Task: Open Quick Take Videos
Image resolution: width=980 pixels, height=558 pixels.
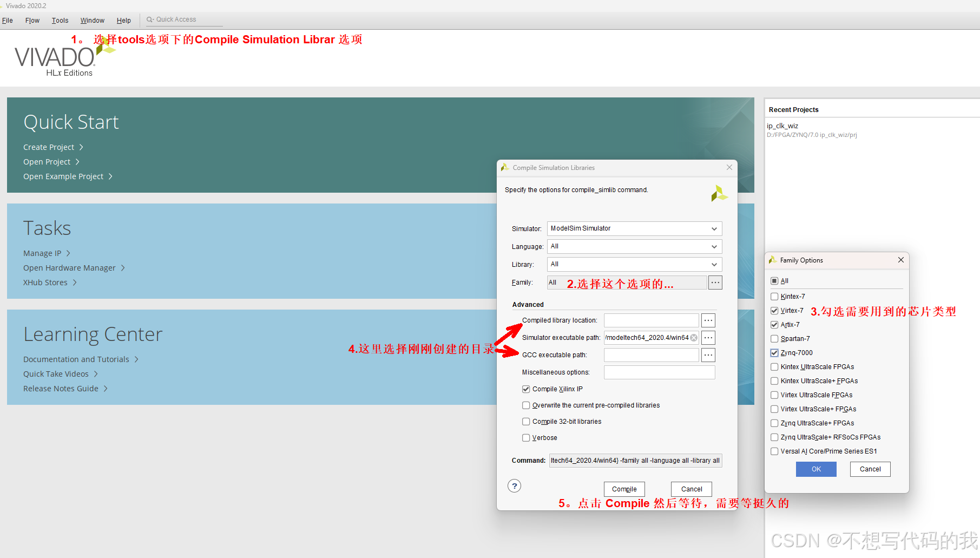Action: (x=61, y=374)
